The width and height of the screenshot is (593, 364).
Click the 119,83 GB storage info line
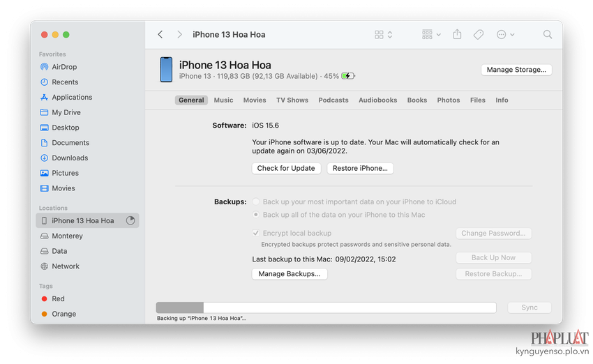click(x=259, y=76)
